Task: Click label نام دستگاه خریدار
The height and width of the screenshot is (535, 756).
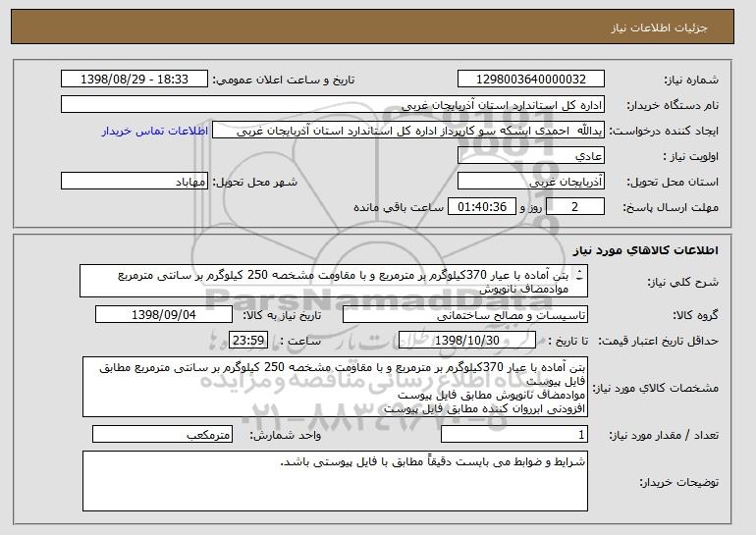Action: tap(673, 105)
